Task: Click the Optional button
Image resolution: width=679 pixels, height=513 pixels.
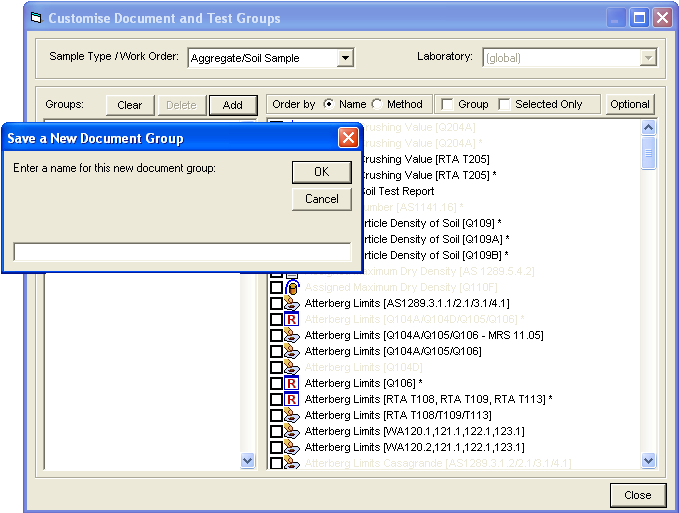Action: (630, 104)
